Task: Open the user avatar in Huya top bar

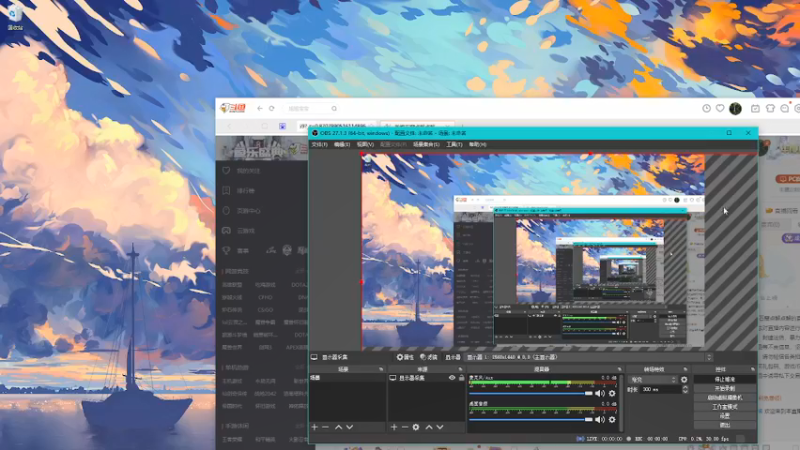Action: coord(735,108)
